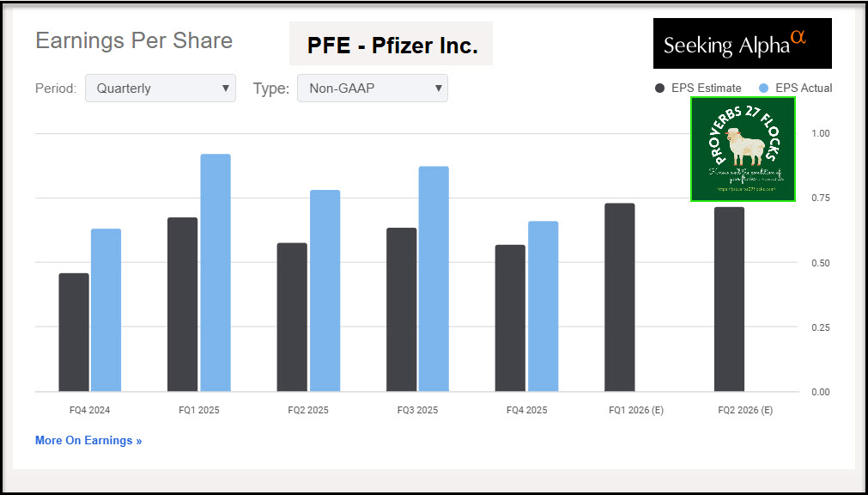868x495 pixels.
Task: Click the Proverbs 27 Flocks sheep logo
Action: pos(743,150)
